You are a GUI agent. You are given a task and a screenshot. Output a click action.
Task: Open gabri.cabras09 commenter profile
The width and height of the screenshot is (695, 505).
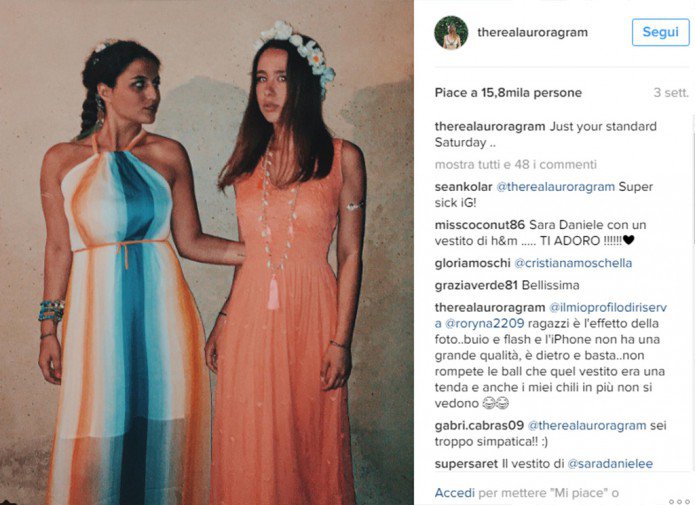479,425
